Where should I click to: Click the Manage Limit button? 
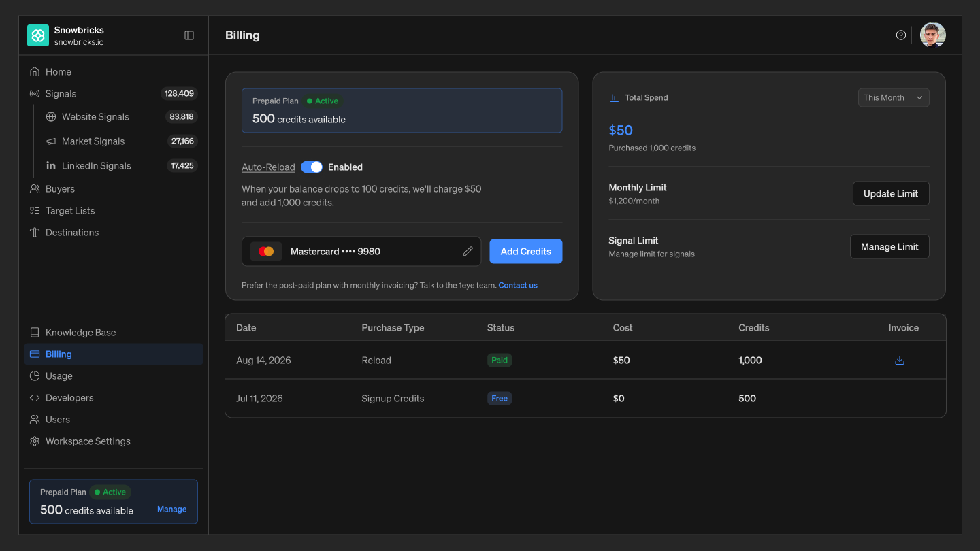coord(889,247)
